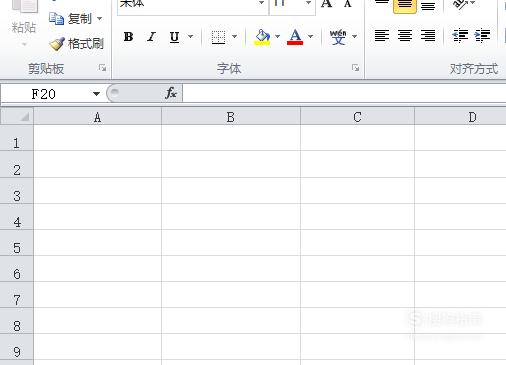This screenshot has width=506, height=365.
Task: Select row 7 header
Action: (x=17, y=295)
